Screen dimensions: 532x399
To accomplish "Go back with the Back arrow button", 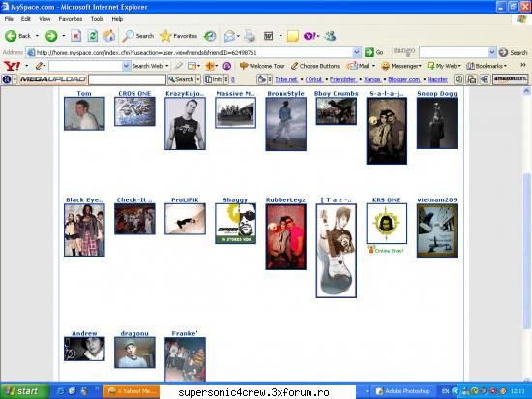I will (x=17, y=36).
